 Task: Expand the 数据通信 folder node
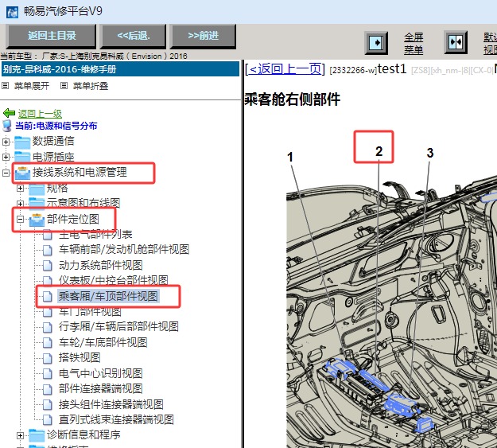6,142
